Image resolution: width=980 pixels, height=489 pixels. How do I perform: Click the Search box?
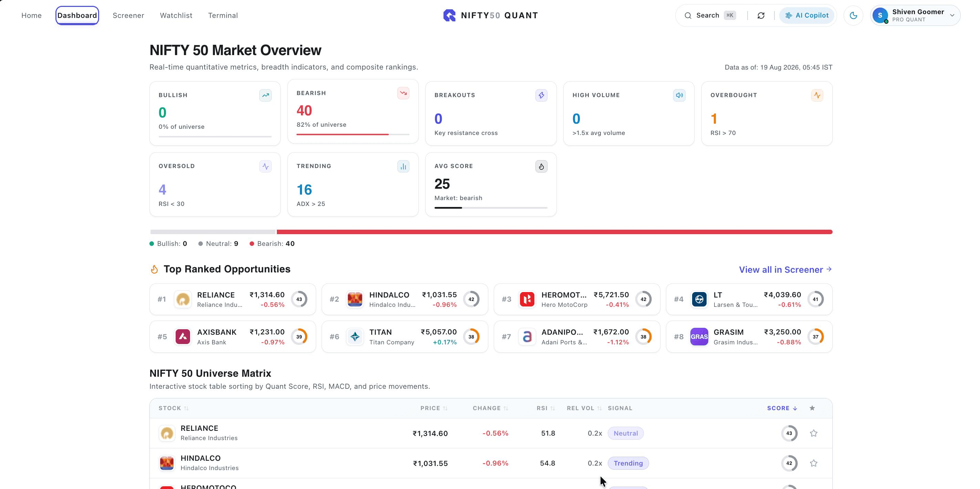[x=710, y=15]
